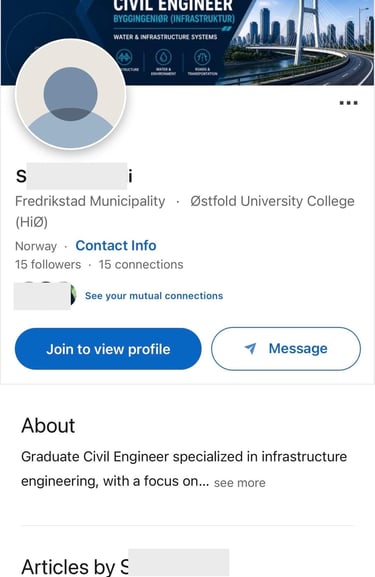This screenshot has width=375, height=577.
Task: Click the About section heading
Action: (48, 426)
